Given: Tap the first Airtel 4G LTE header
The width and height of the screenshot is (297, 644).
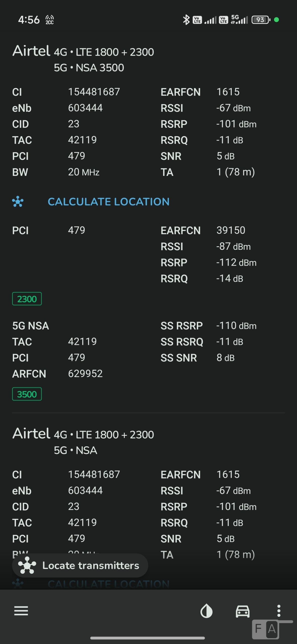Looking at the screenshot, I should click(x=83, y=52).
